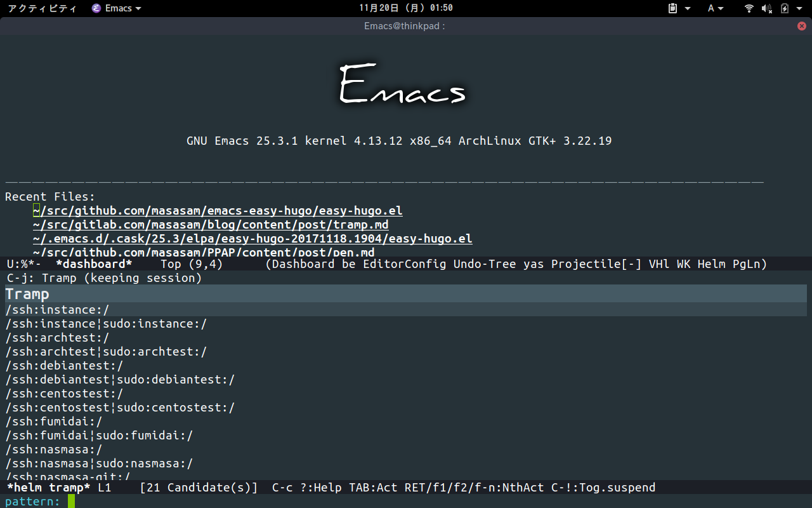The height and width of the screenshot is (508, 812).
Task: Select candidate /ssh:instance¦sudo:instance:/
Action: coord(107,324)
